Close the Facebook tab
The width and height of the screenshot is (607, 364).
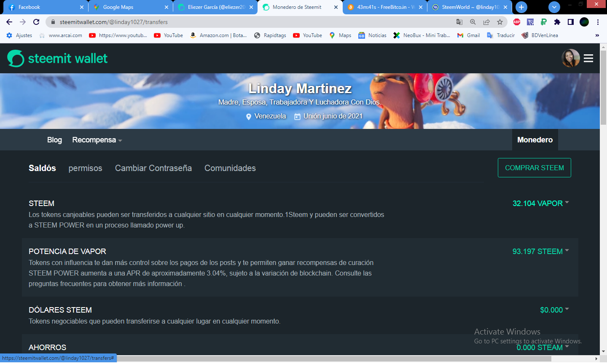point(82,7)
